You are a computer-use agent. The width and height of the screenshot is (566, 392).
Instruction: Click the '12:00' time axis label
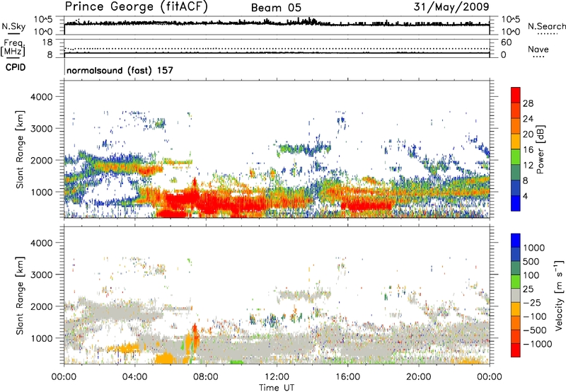(277, 377)
